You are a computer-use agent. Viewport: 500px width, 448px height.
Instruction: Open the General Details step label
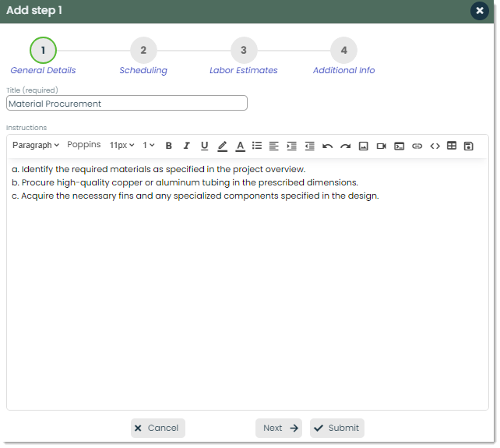(x=43, y=70)
